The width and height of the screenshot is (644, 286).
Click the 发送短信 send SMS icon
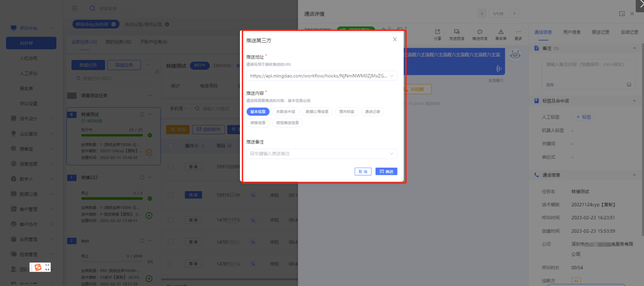(x=457, y=32)
